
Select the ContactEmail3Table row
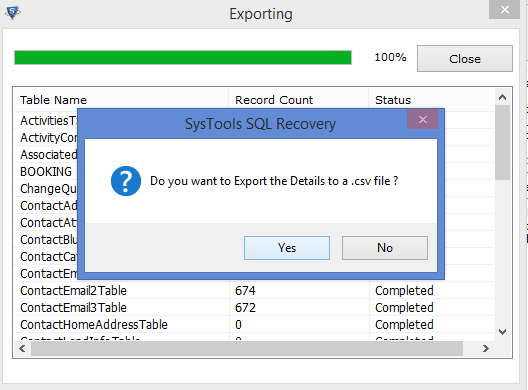(x=254, y=307)
